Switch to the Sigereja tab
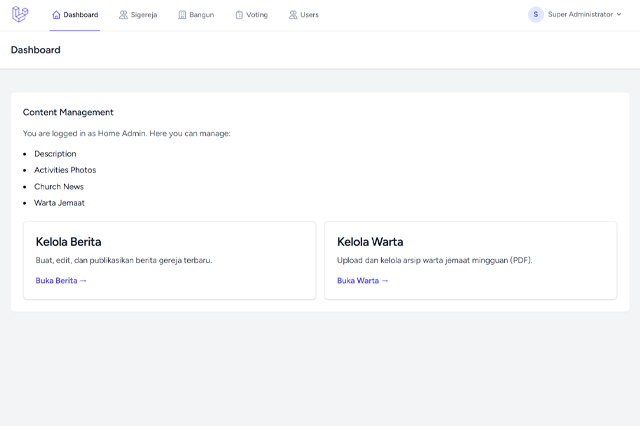The height and width of the screenshot is (426, 640). (144, 15)
